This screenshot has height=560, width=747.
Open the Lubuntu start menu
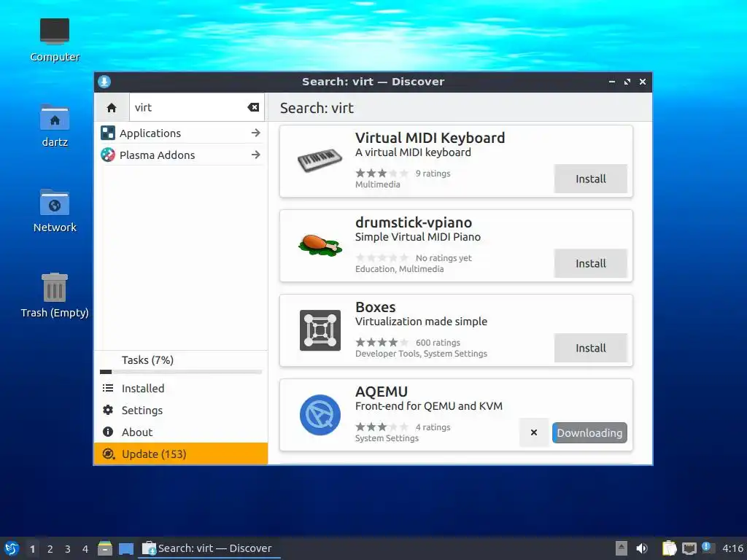tap(12, 548)
